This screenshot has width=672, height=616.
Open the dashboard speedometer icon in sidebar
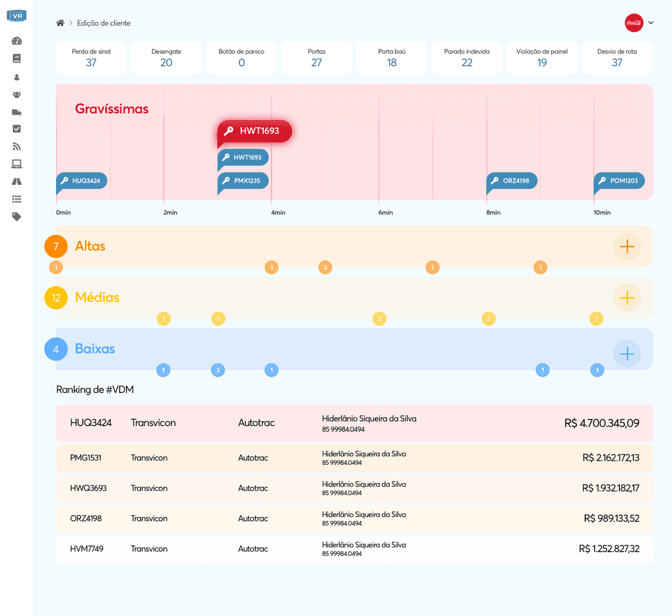point(17,41)
